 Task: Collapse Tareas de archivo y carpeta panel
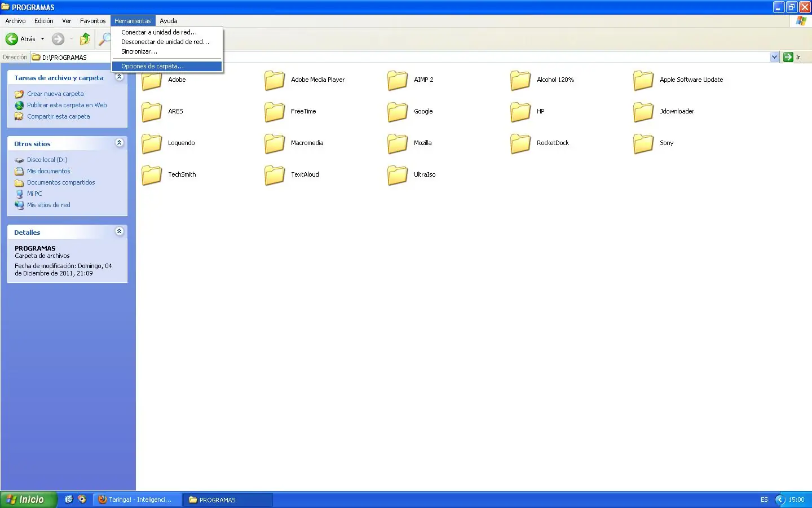pyautogui.click(x=119, y=77)
